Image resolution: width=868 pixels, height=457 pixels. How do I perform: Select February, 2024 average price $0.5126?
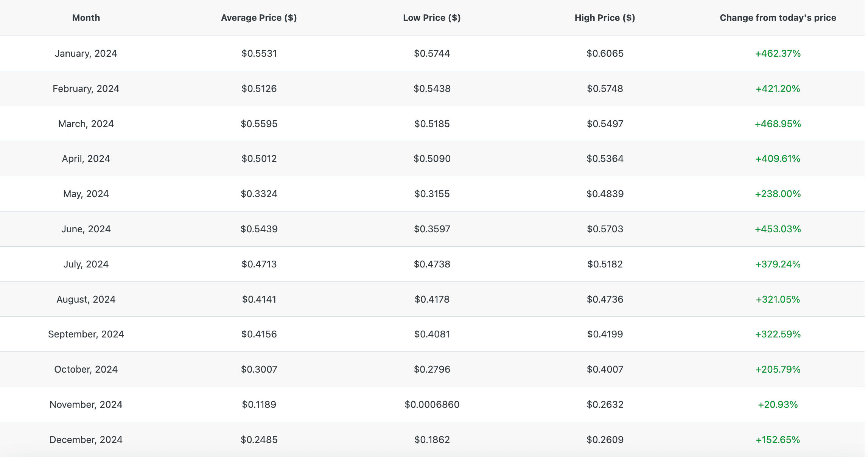(259, 89)
